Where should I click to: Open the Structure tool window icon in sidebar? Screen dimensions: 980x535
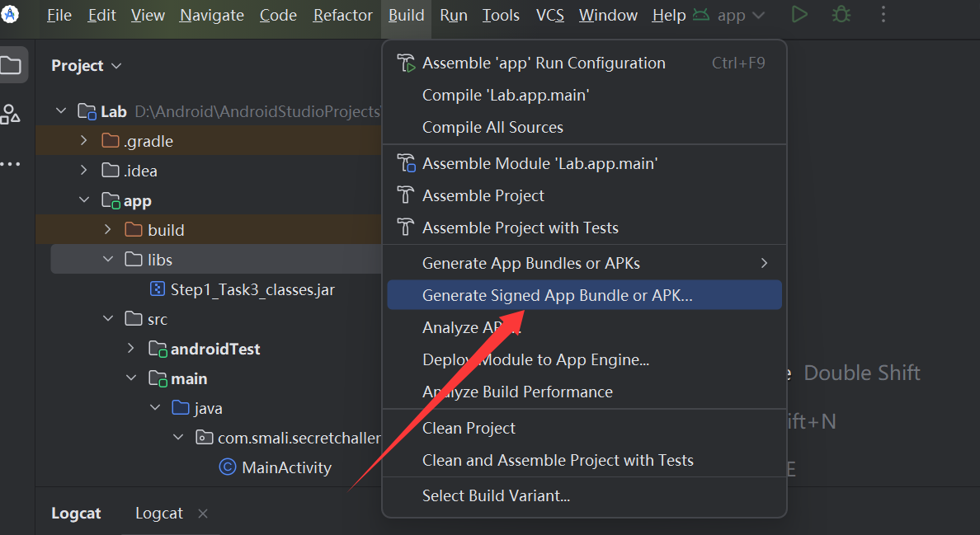click(11, 115)
